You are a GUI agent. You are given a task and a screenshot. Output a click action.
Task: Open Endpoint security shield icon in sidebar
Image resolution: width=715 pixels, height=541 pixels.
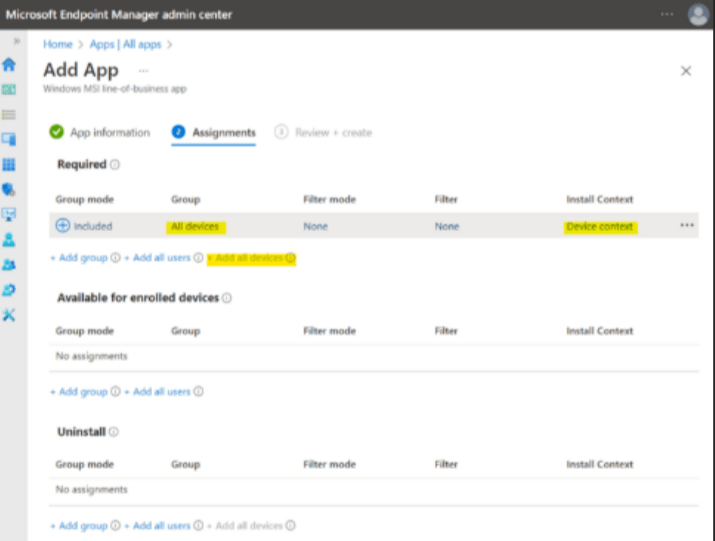point(10,189)
